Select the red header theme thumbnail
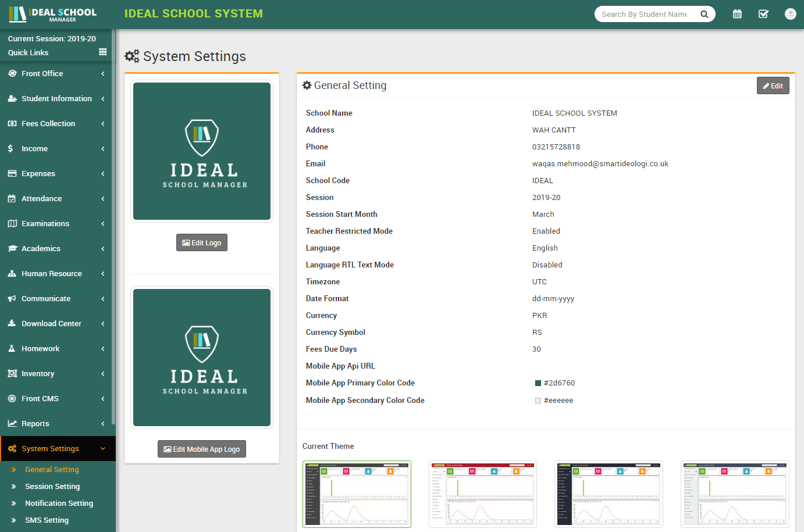Viewport: 804px width, 532px height. [483, 494]
